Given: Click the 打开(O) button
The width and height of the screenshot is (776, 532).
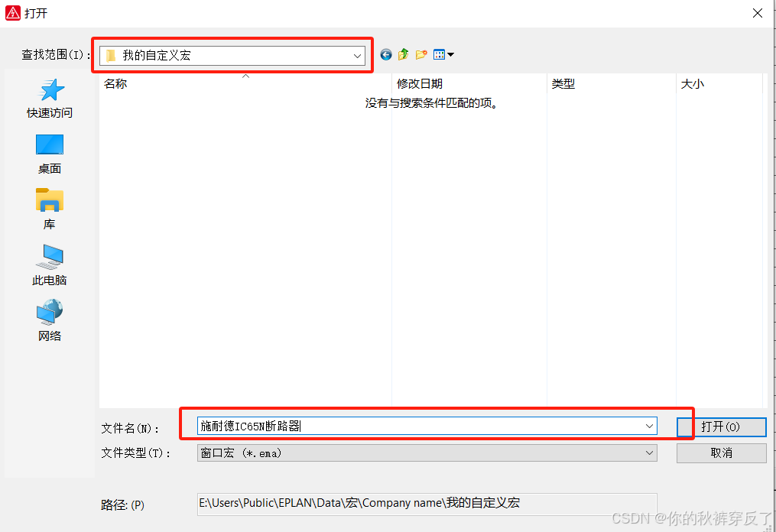Looking at the screenshot, I should [x=721, y=427].
